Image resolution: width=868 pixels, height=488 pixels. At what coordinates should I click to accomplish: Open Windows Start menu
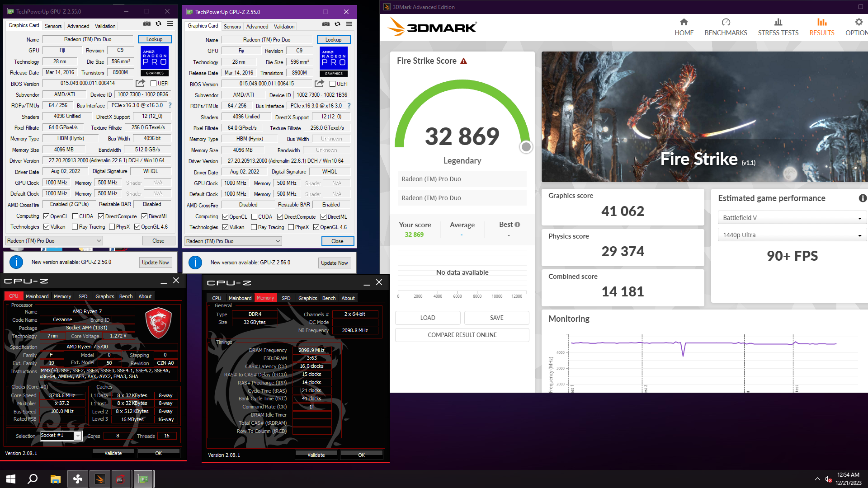(11, 479)
